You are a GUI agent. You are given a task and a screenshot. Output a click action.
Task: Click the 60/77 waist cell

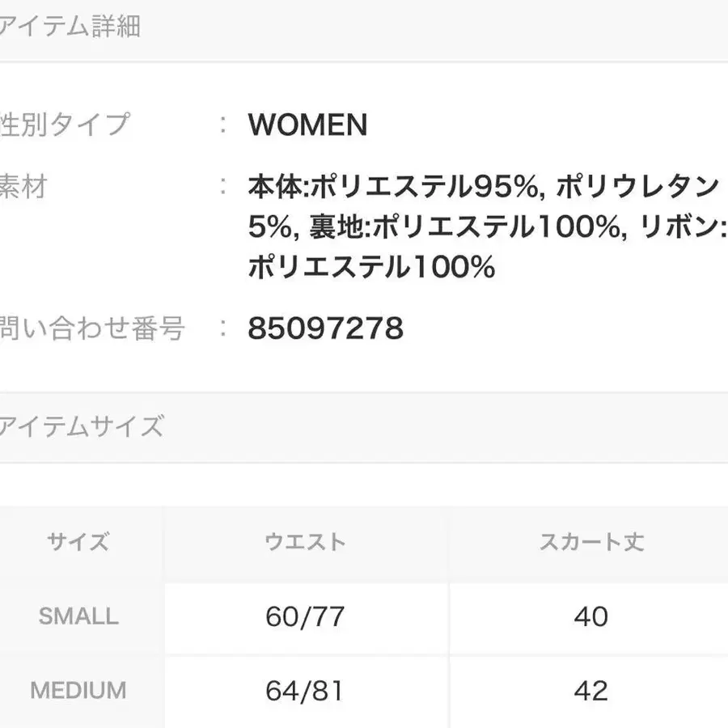[305, 617]
